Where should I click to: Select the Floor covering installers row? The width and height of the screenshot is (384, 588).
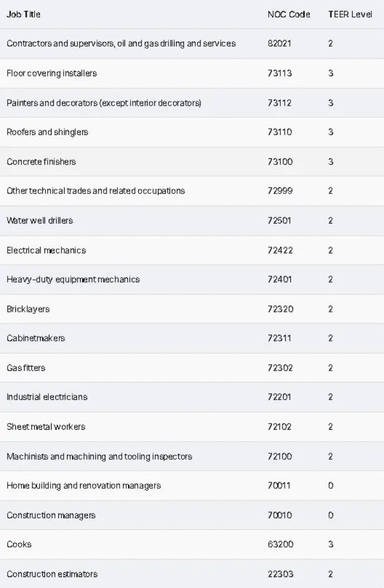coord(52,73)
